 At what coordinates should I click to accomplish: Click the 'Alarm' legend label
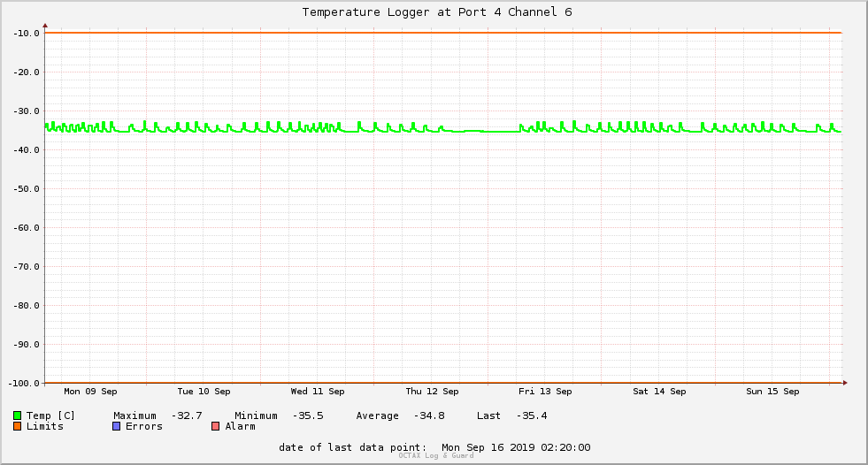[x=241, y=426]
